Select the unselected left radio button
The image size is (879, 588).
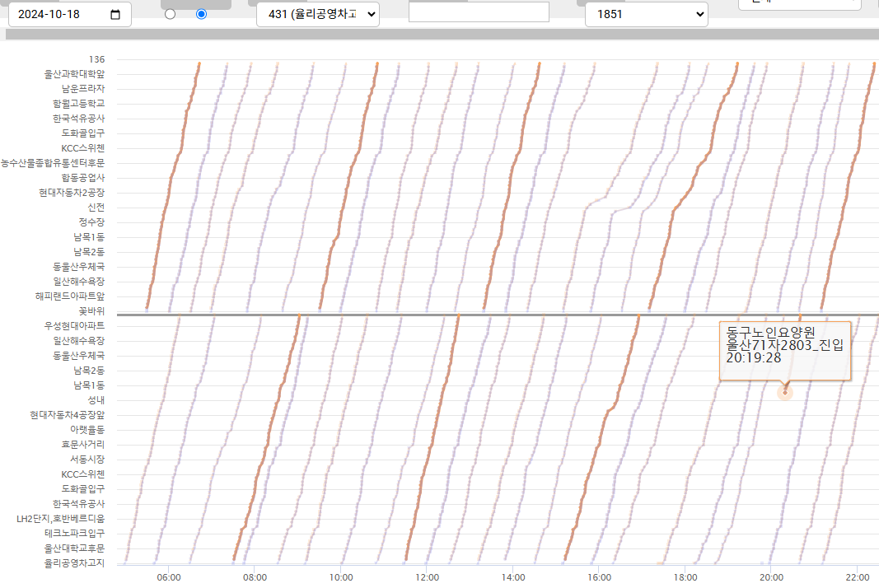coord(171,14)
